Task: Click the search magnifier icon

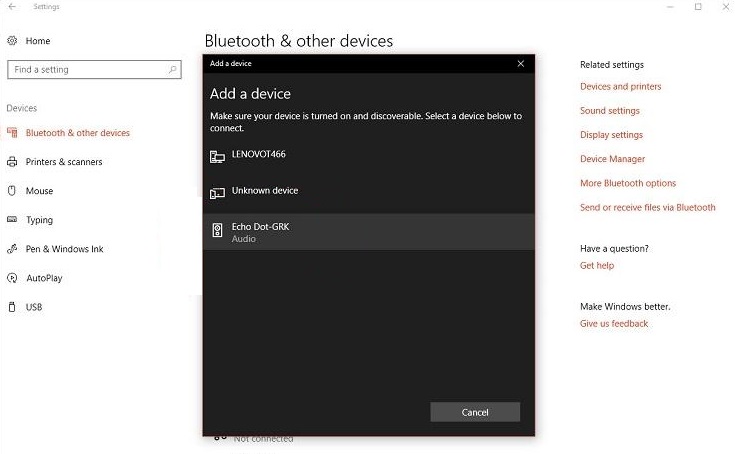Action: click(x=172, y=69)
